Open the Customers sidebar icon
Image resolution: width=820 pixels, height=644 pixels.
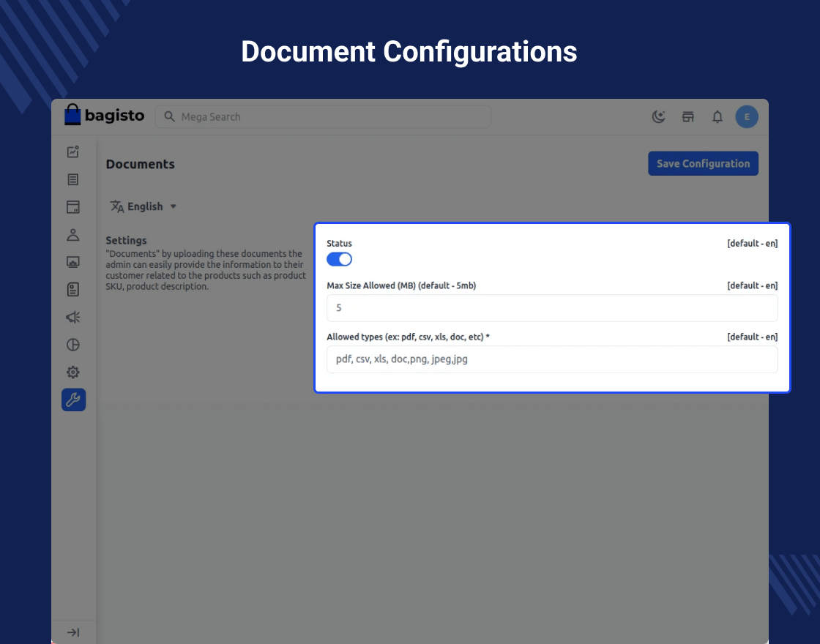tap(73, 235)
